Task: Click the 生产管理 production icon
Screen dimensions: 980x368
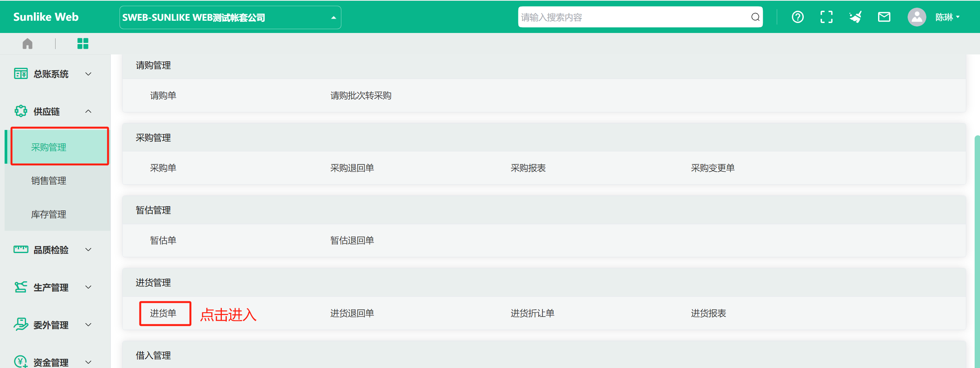Action: (21, 287)
